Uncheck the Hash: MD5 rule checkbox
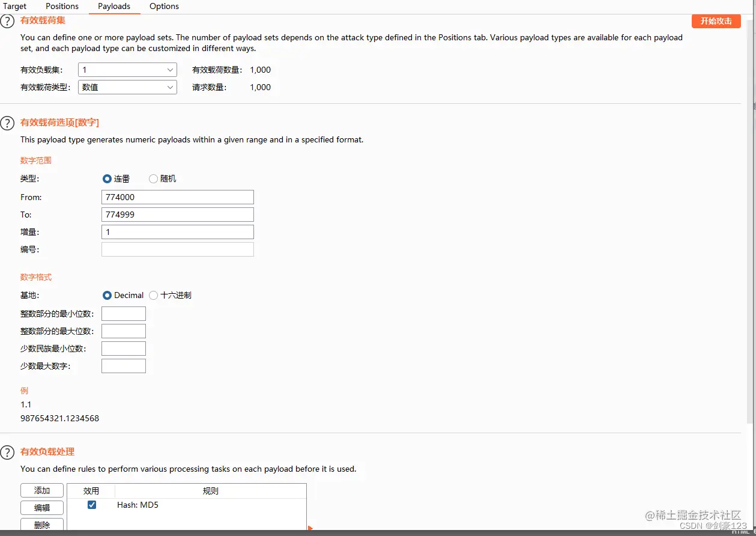Image resolution: width=756 pixels, height=536 pixels. tap(92, 505)
